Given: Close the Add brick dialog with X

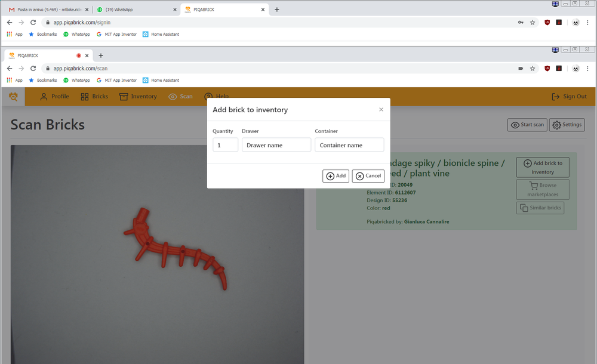Looking at the screenshot, I should 381,110.
